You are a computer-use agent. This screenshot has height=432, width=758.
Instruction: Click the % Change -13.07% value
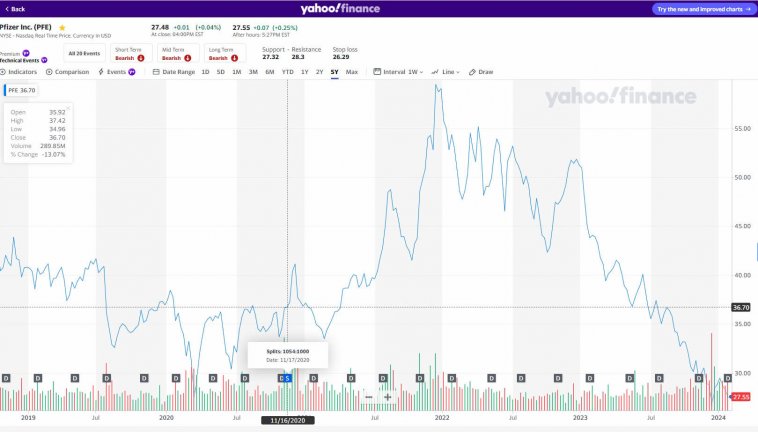tap(54, 154)
